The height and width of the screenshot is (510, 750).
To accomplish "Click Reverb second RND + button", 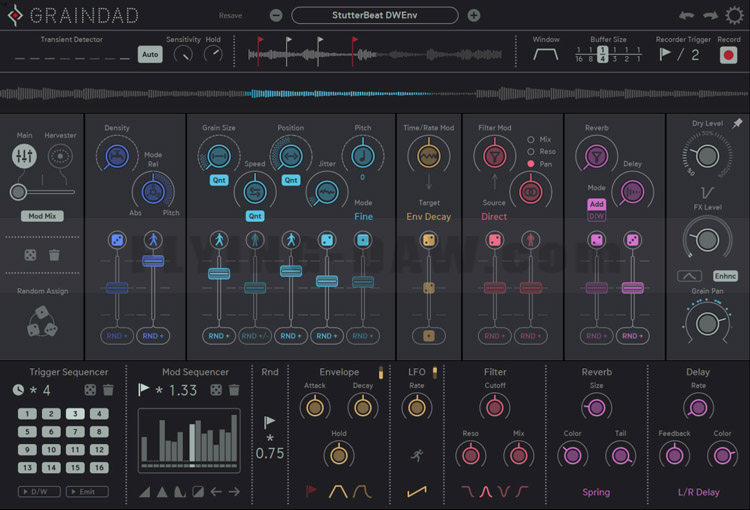I will pos(632,336).
